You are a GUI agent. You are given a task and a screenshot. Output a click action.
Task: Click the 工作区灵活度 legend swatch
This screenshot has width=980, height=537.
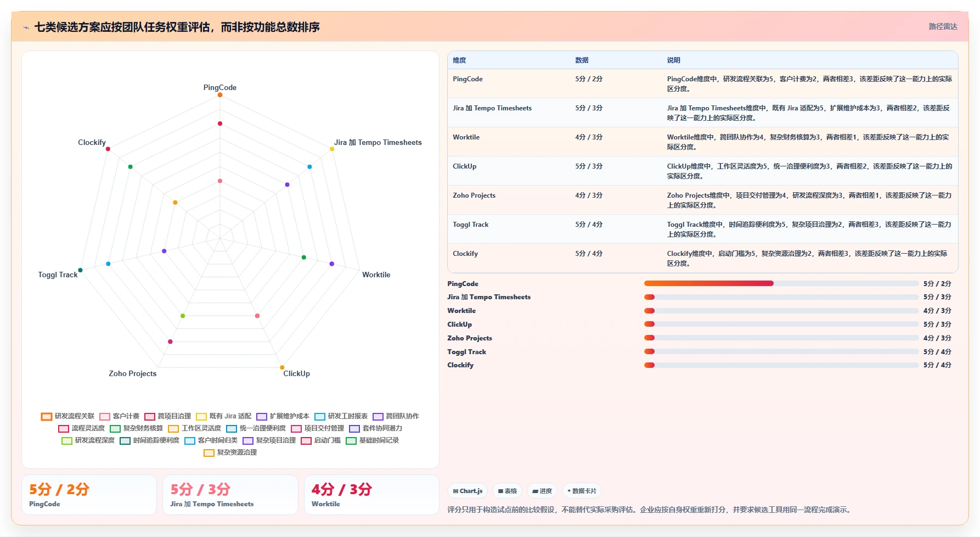tap(173, 429)
